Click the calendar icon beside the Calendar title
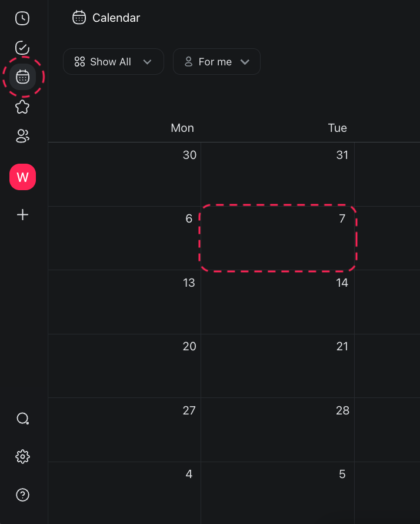The image size is (420, 524). pos(79,18)
